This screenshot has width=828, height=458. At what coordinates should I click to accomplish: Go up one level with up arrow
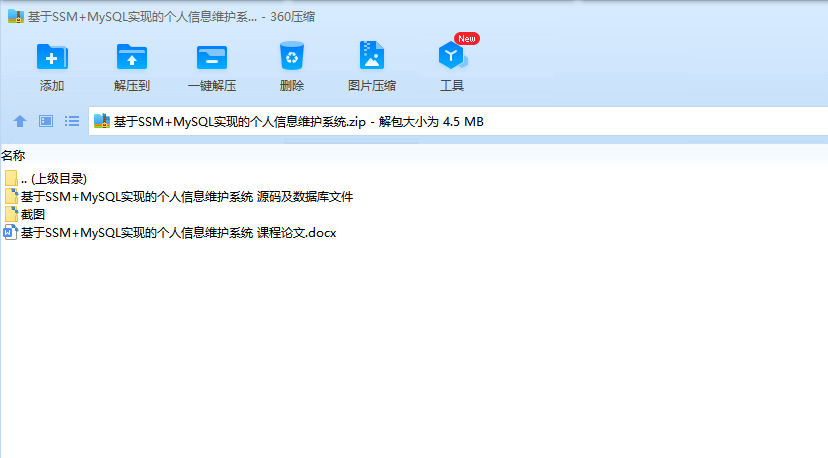tap(20, 121)
